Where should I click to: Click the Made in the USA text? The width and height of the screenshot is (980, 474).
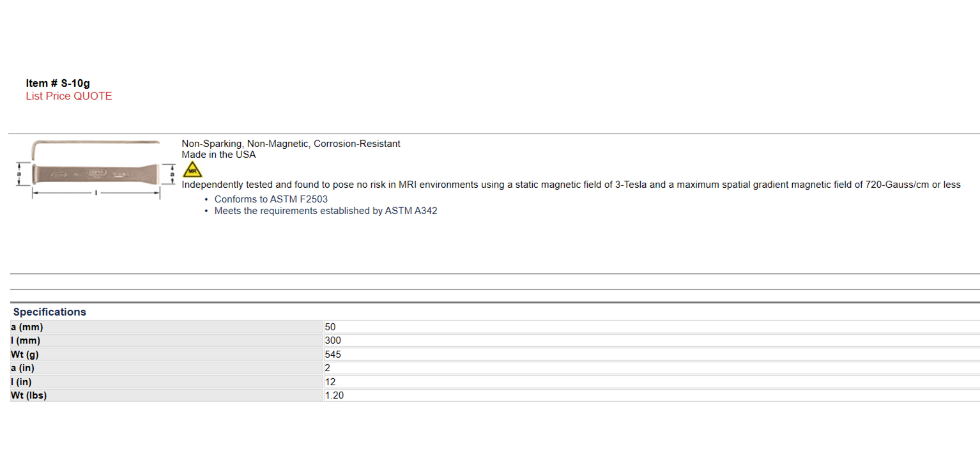pyautogui.click(x=218, y=155)
